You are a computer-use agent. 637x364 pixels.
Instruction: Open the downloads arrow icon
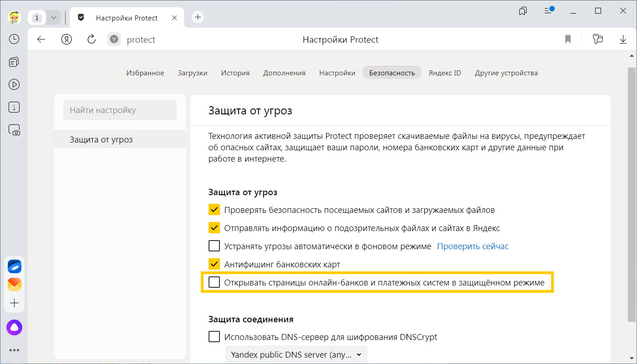(x=623, y=39)
